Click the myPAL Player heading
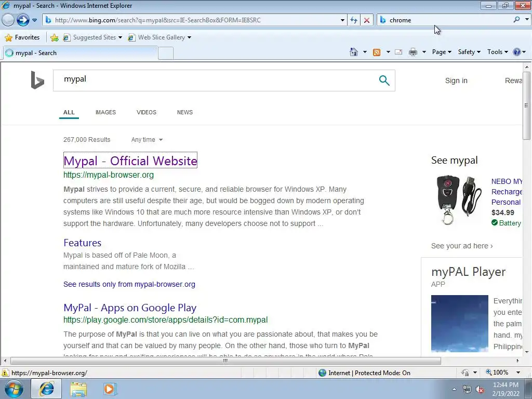The image size is (532, 399). (x=468, y=272)
